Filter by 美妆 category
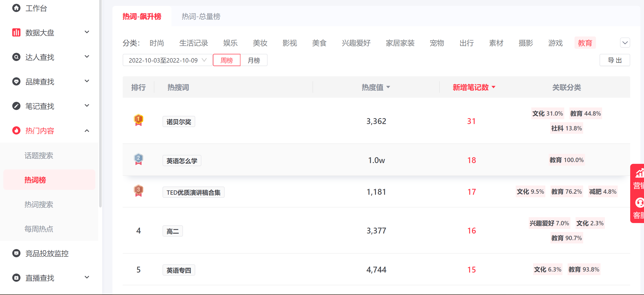 [260, 43]
